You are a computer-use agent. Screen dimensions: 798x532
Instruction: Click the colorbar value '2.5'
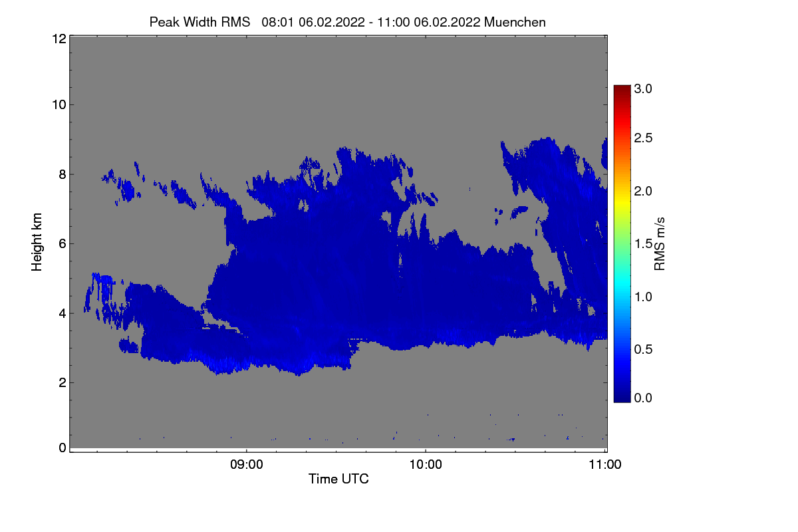tap(643, 138)
